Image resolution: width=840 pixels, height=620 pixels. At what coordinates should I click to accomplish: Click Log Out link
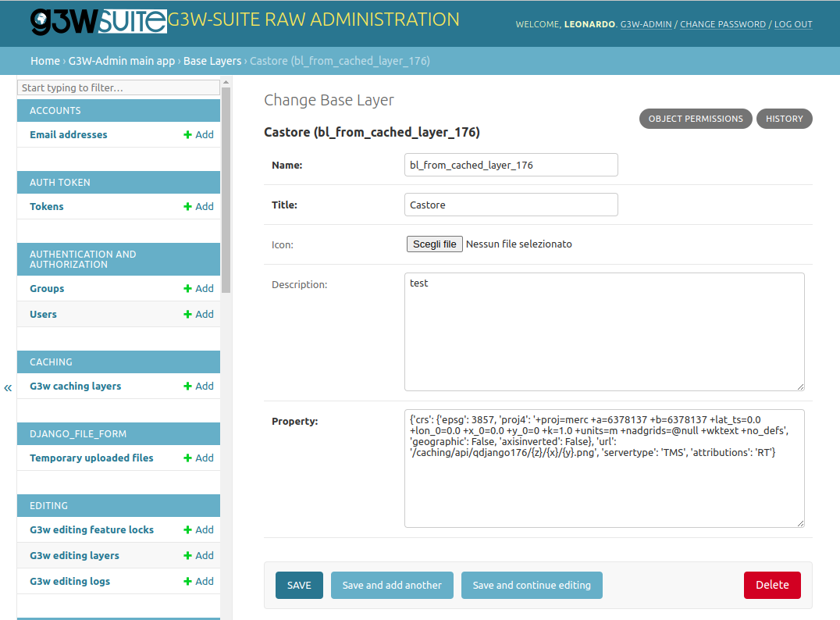click(x=793, y=24)
